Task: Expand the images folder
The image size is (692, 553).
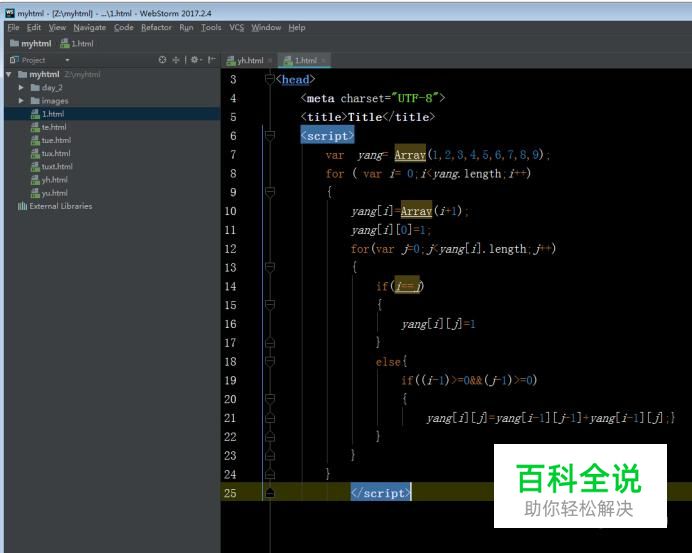Action: 21,101
